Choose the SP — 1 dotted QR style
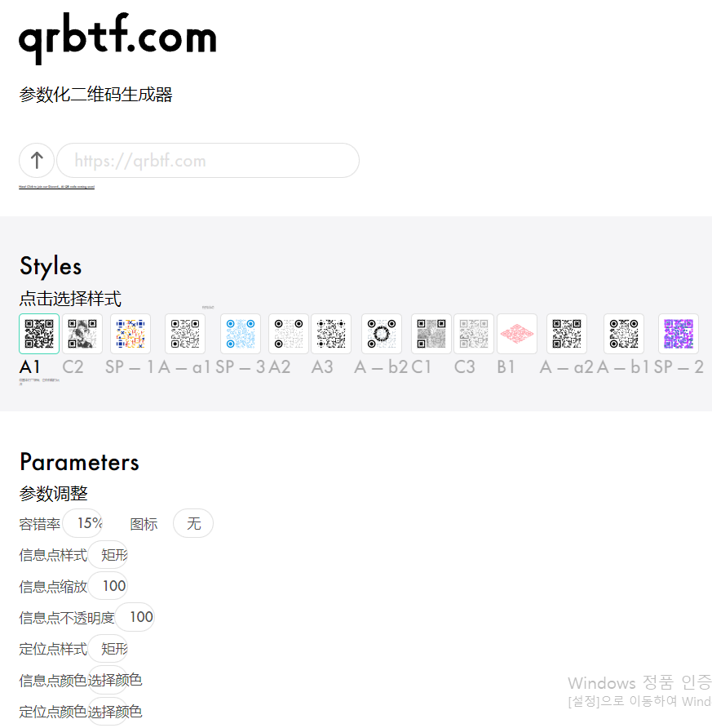 [x=130, y=333]
